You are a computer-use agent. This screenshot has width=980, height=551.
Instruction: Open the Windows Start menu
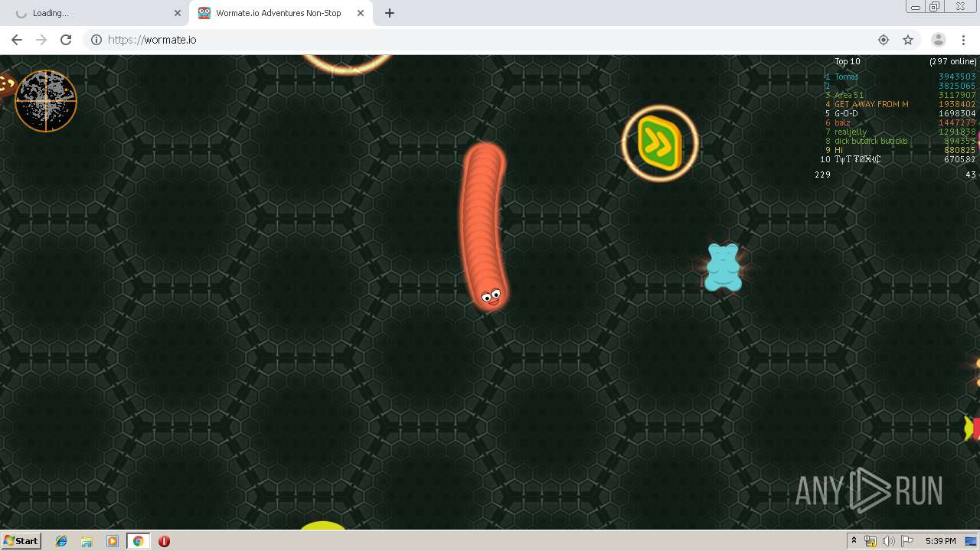(21, 541)
